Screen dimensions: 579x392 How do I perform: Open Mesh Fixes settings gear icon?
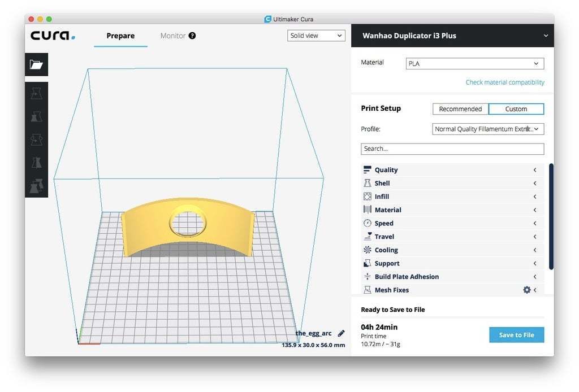(527, 290)
